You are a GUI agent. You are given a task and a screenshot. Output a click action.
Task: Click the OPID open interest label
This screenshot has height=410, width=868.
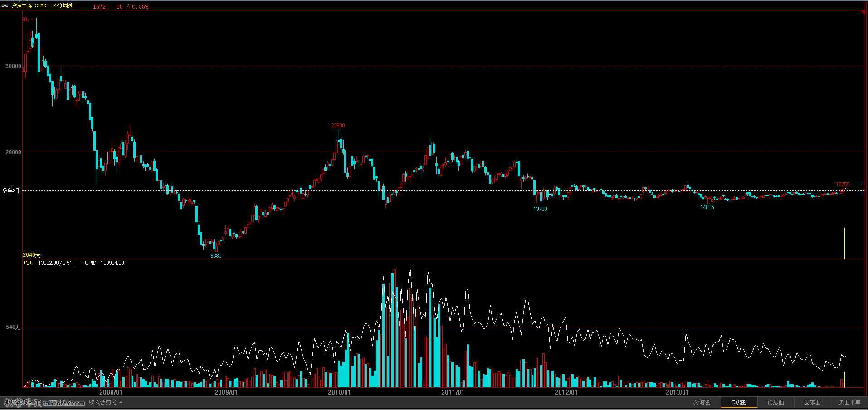coord(91,263)
